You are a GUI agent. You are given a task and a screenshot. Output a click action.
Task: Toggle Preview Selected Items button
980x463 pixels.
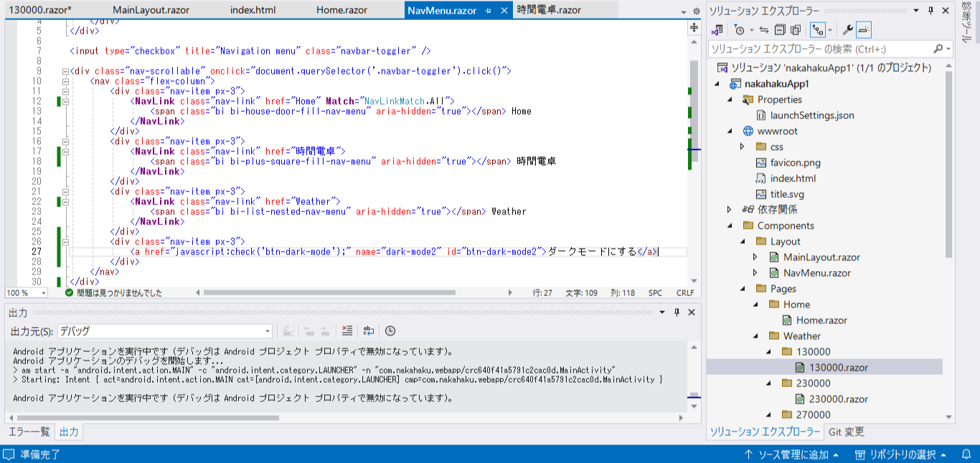[x=864, y=29]
